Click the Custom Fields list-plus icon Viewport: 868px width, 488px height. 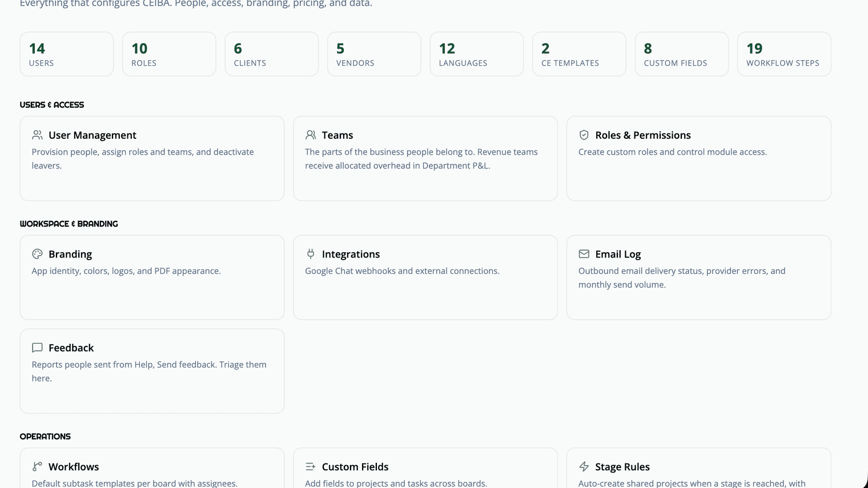click(311, 466)
